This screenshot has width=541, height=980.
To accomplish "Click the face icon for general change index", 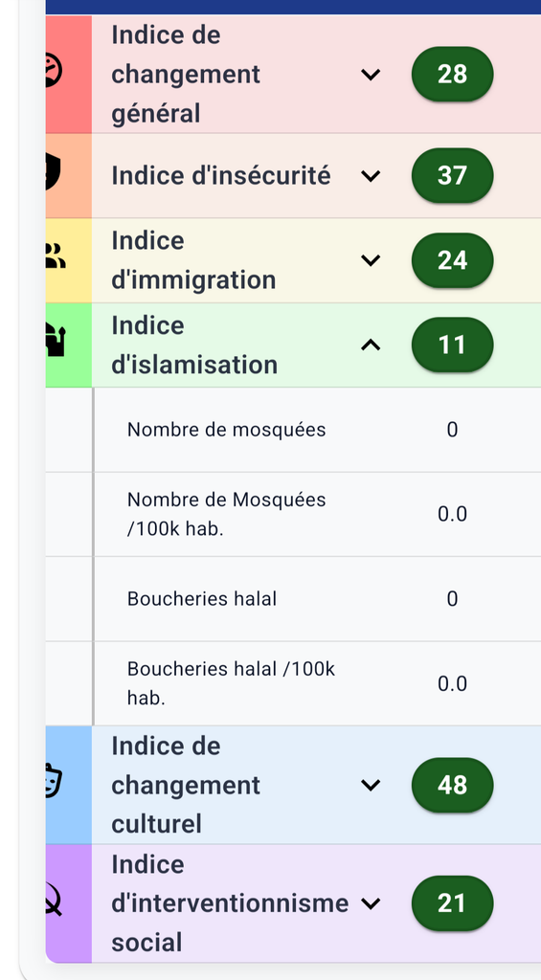I will [x=55, y=73].
